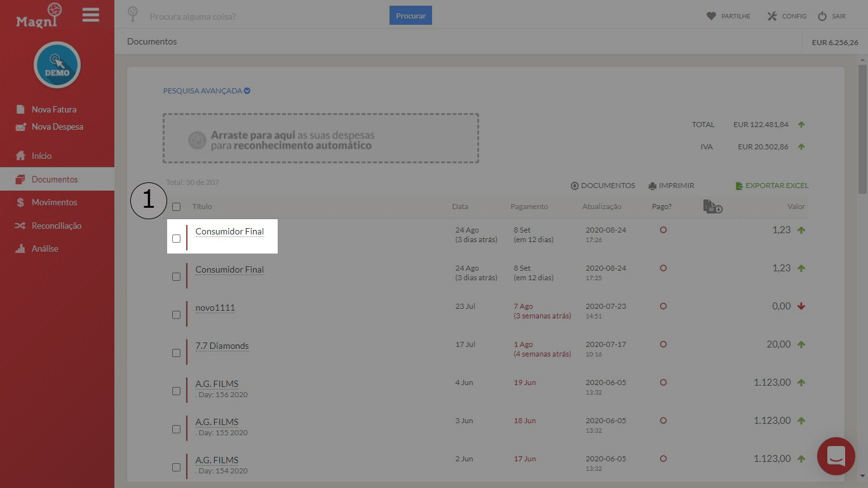Click the search input field
868x488 pixels.
(267, 16)
